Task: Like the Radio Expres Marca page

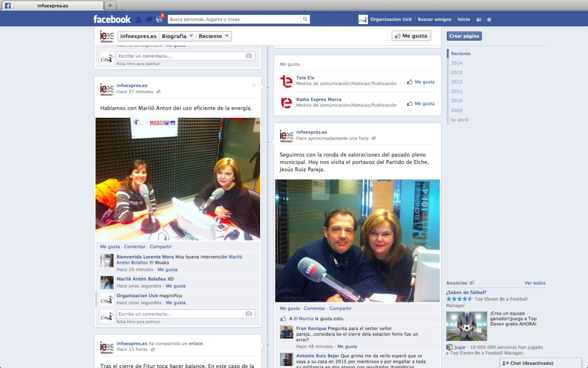Action: point(420,103)
